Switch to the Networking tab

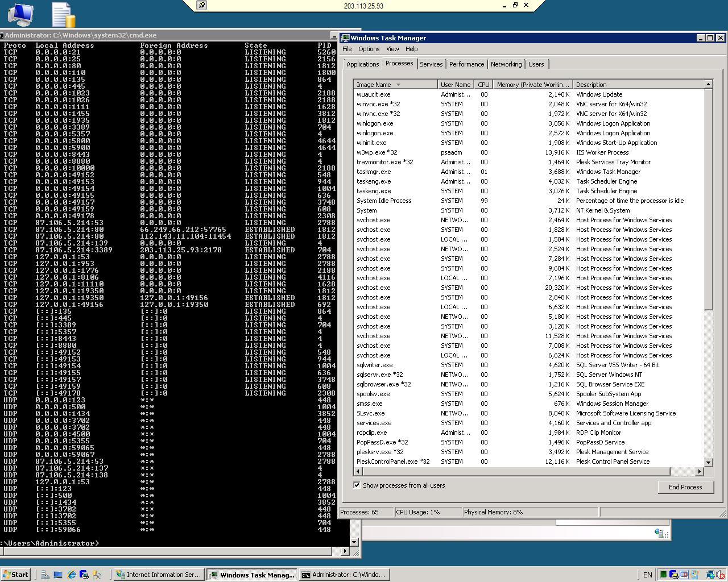click(506, 64)
